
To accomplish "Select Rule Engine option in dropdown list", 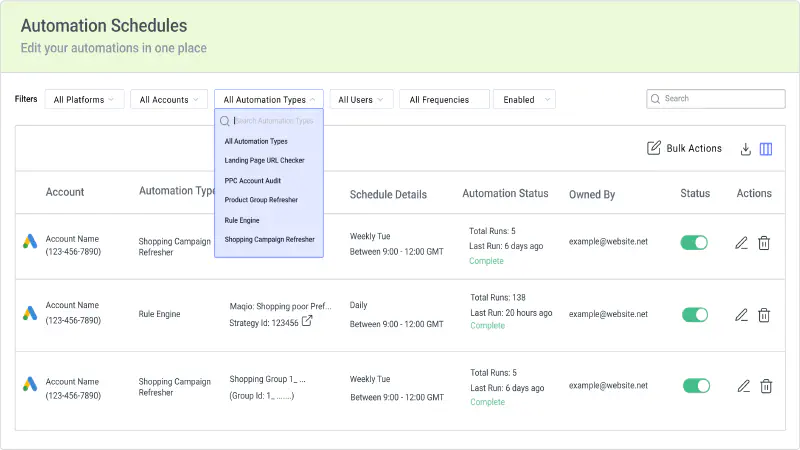I will coord(242,220).
